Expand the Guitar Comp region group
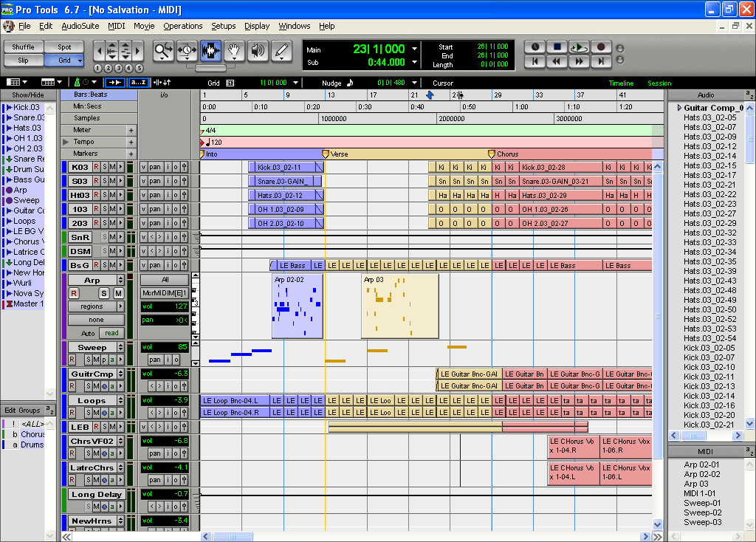 679,108
